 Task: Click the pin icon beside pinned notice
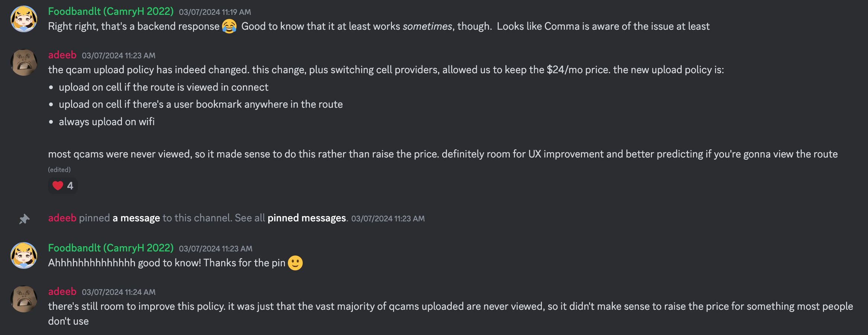point(24,219)
